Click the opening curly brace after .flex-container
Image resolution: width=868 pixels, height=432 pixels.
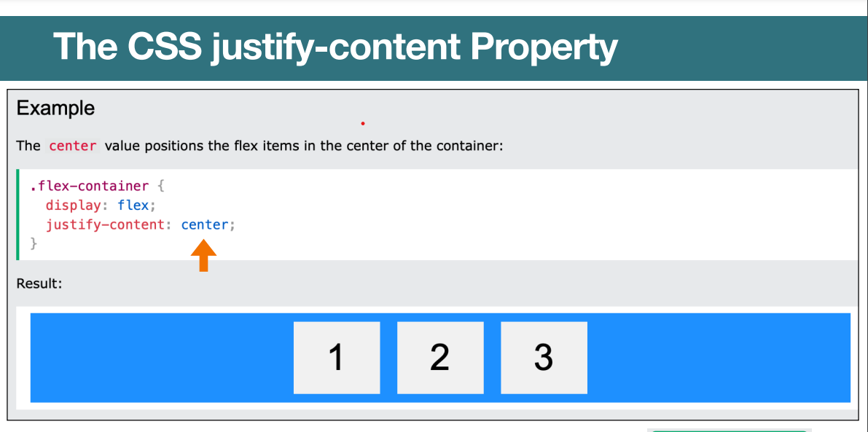pos(160,186)
